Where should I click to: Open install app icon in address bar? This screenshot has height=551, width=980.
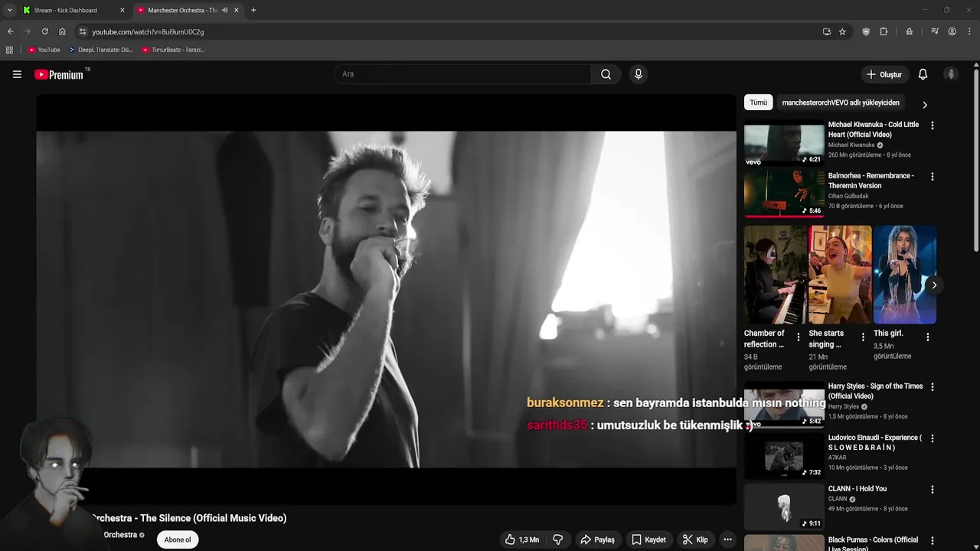tap(826, 31)
